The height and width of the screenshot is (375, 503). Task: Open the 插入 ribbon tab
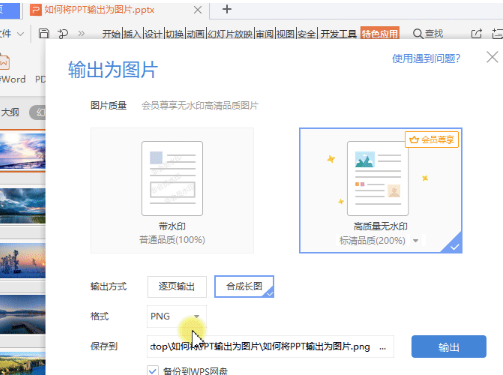pos(133,34)
